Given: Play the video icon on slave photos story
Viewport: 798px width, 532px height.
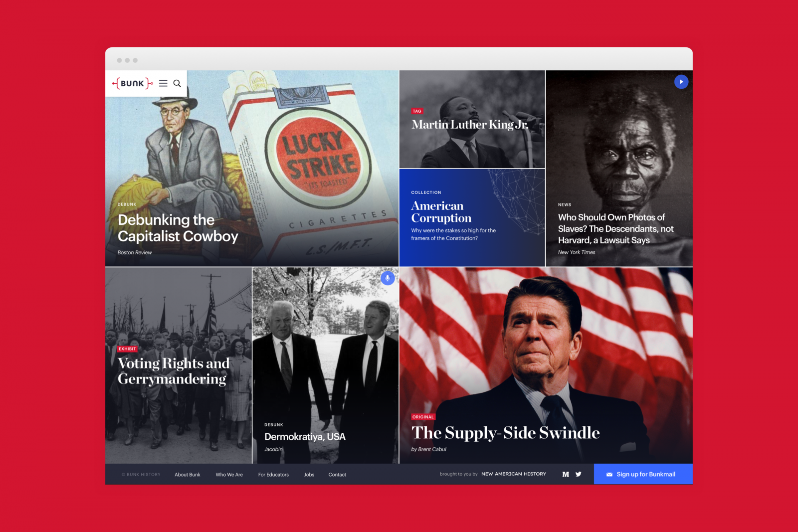Looking at the screenshot, I should point(681,82).
